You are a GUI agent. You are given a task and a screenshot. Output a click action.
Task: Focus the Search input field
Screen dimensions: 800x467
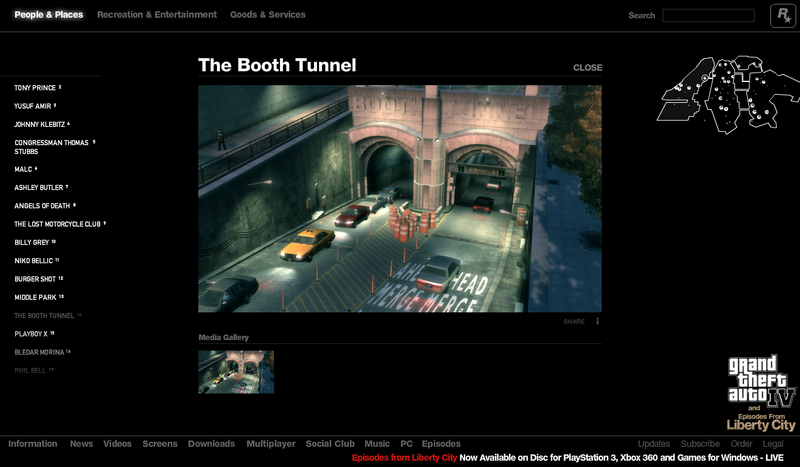tap(708, 15)
